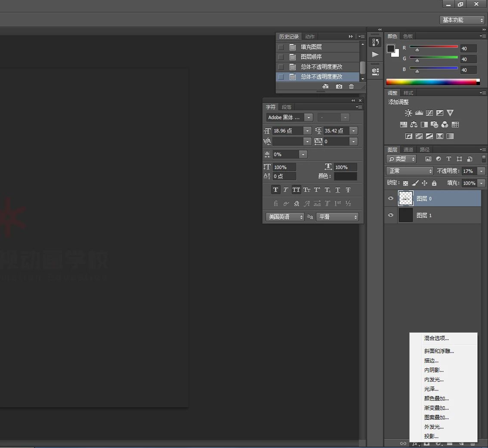
Task: Hide 图层 0 using its eye icon
Action: tap(391, 199)
